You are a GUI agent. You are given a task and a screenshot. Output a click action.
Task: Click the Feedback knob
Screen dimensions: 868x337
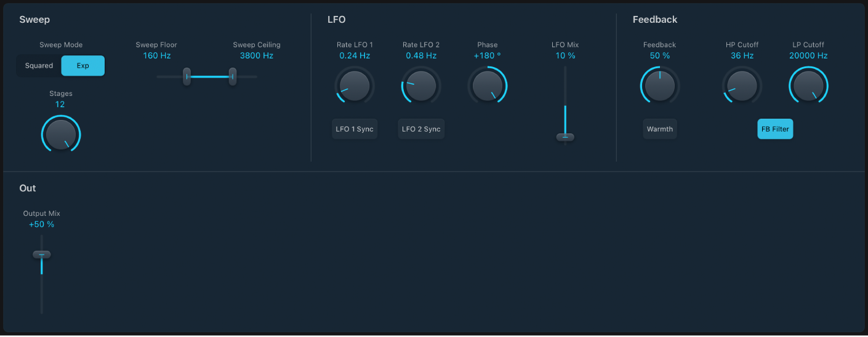pyautogui.click(x=659, y=85)
